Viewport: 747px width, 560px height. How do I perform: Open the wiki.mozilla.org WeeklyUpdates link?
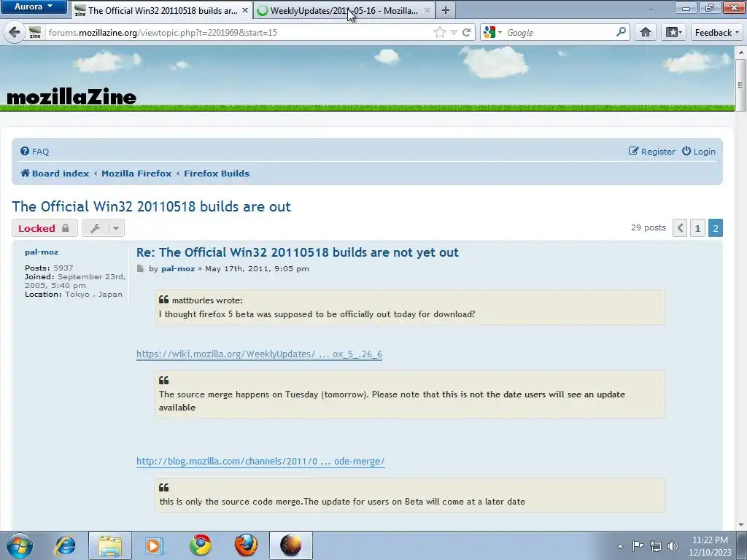tap(259, 354)
